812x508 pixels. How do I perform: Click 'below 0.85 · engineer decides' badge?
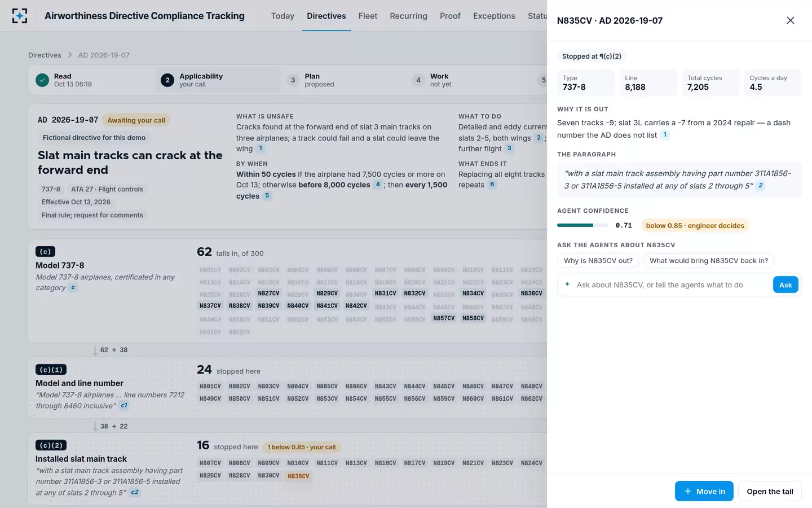click(x=695, y=225)
